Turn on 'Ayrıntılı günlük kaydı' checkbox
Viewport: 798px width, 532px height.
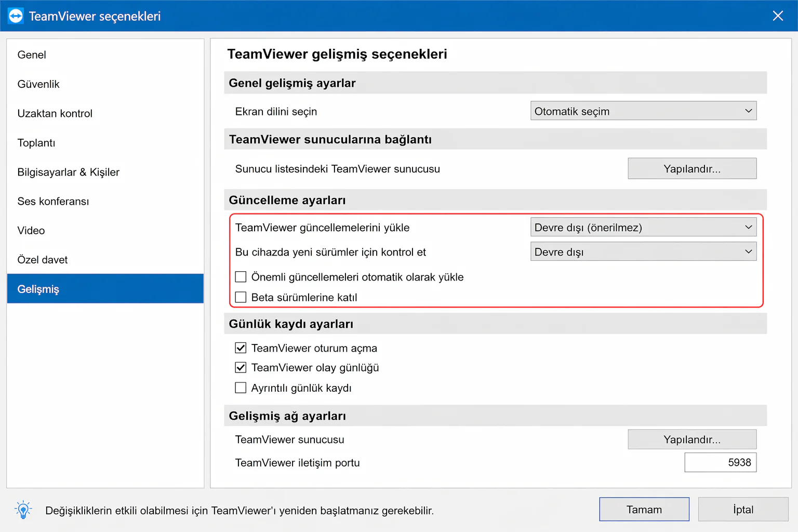point(241,388)
